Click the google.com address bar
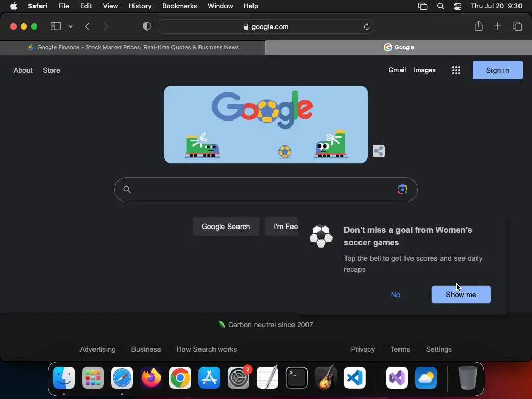This screenshot has height=399, width=532. point(266,27)
